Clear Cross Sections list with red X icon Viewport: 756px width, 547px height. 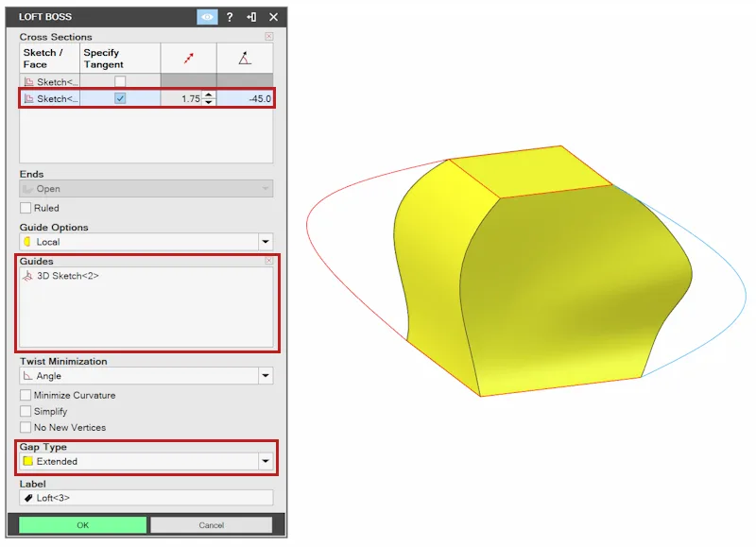pos(269,36)
